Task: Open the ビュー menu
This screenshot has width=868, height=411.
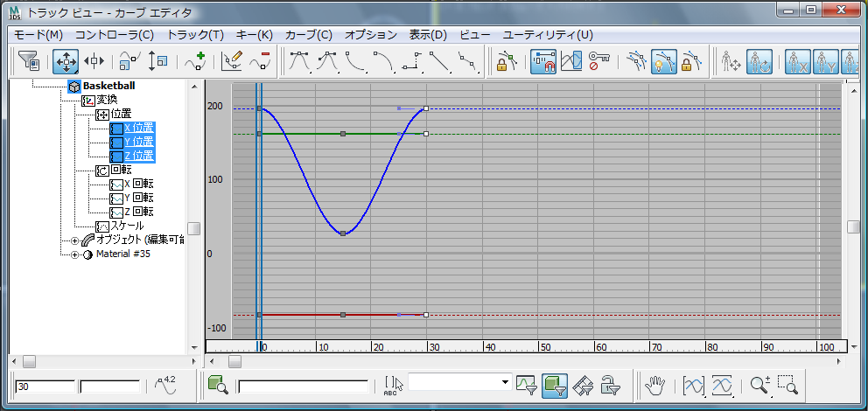Action: click(475, 35)
